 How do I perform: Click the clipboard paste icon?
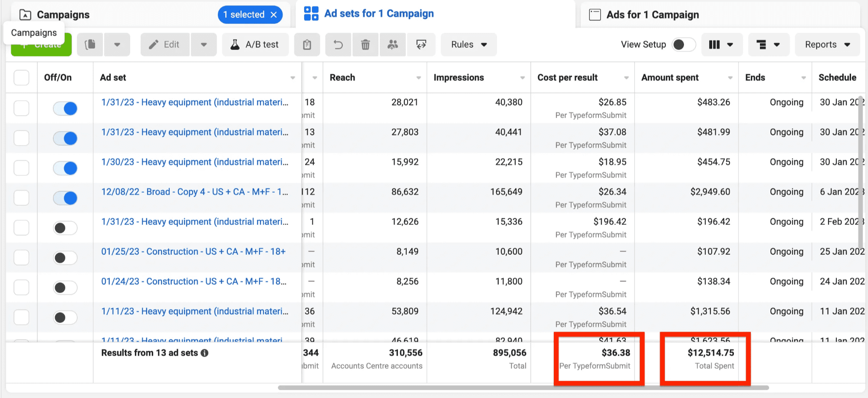point(307,45)
